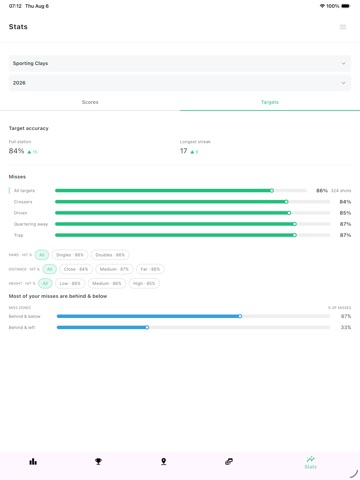The height and width of the screenshot is (480, 360).
Task: Click the 87% value in Trap row
Action: (346, 235)
